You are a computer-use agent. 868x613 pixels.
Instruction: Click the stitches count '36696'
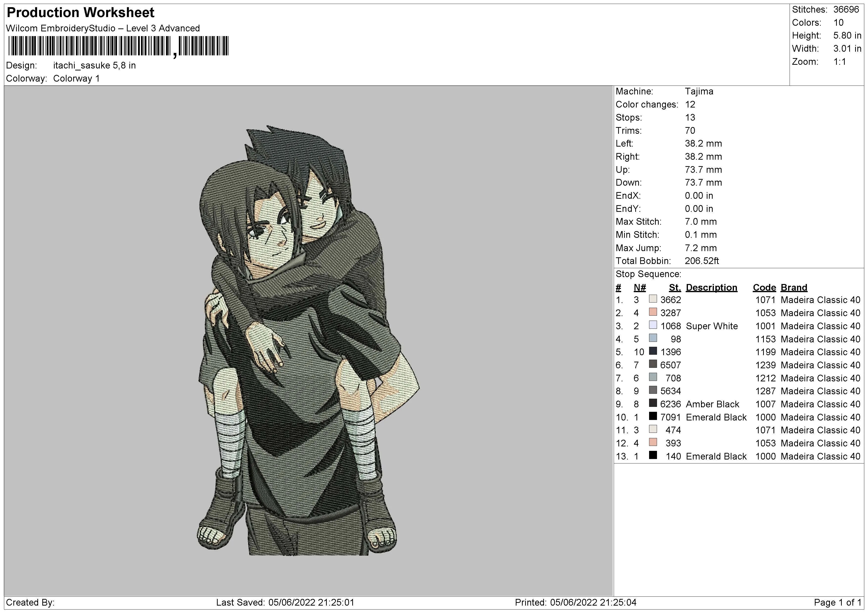point(846,9)
